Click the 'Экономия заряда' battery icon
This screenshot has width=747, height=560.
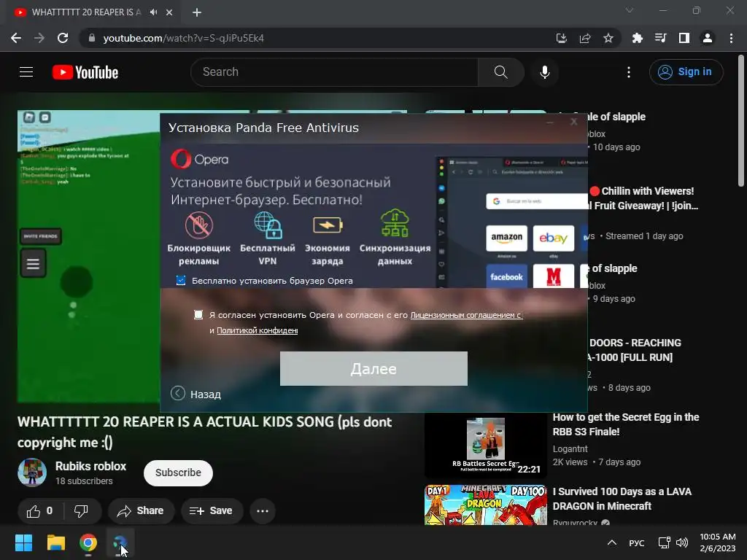328,225
